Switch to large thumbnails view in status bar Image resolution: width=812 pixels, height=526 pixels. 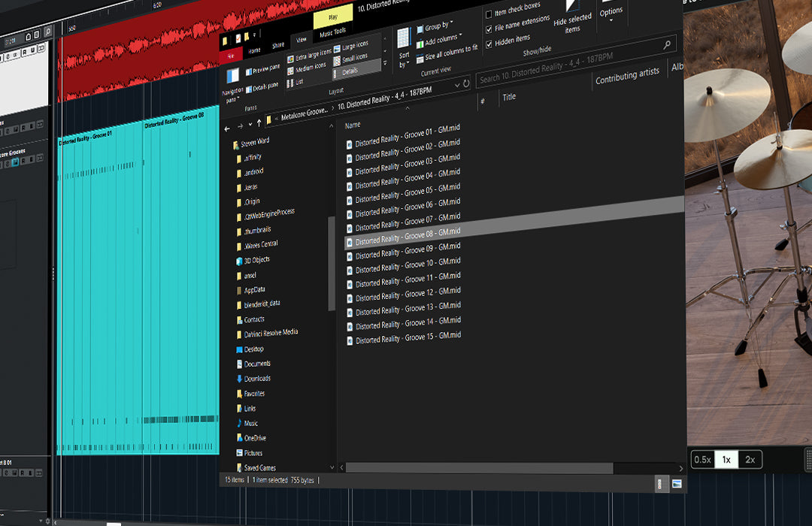677,483
